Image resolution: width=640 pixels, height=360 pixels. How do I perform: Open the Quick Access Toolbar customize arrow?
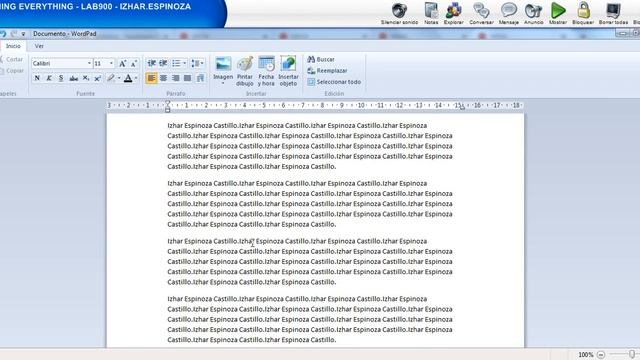click(x=23, y=34)
